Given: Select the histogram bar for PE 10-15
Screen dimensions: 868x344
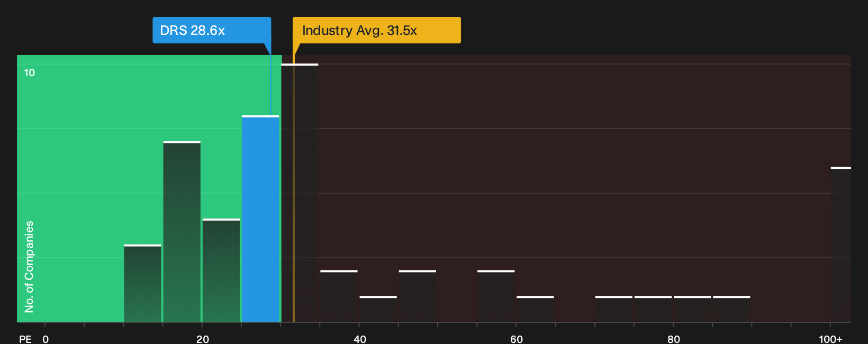Looking at the screenshot, I should [143, 283].
